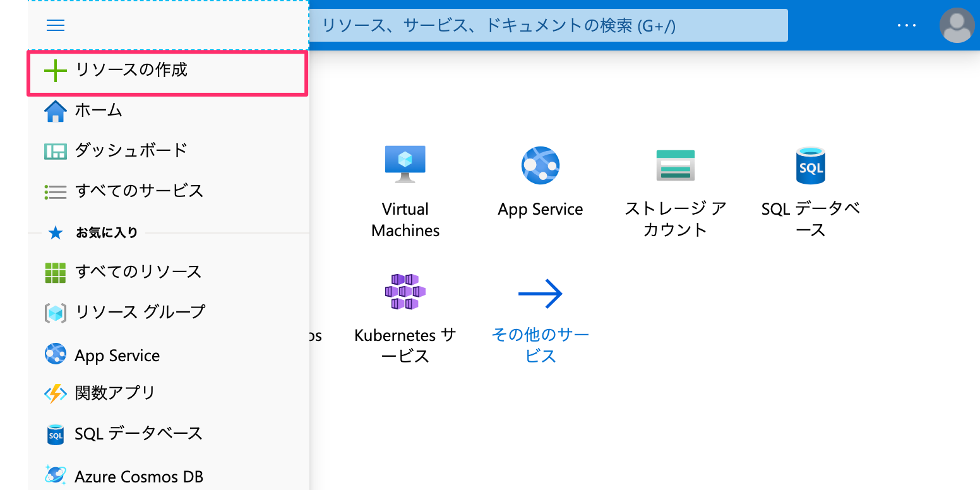The image size is (980, 490).
Task: Open App Service in sidebar favorites
Action: click(117, 356)
